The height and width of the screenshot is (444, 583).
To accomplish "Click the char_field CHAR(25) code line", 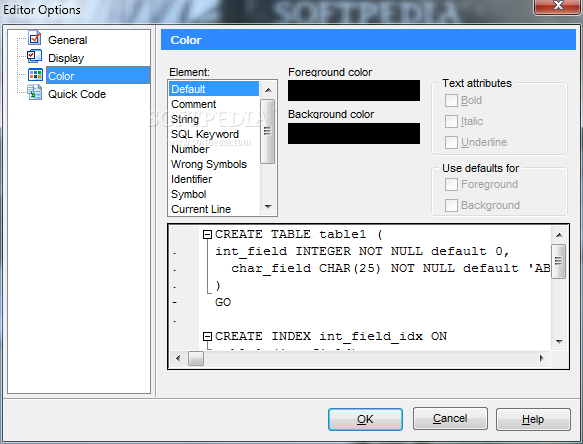I will coord(390,268).
